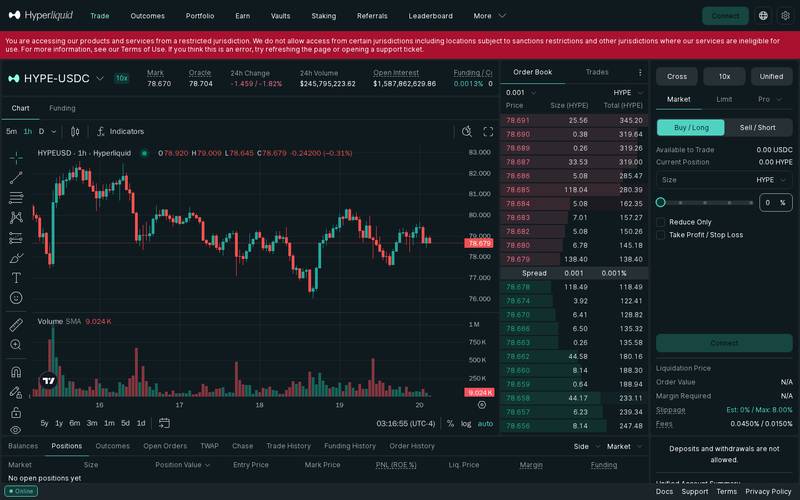Select the ruler measure tool
The width and height of the screenshot is (800, 500).
coord(16,324)
